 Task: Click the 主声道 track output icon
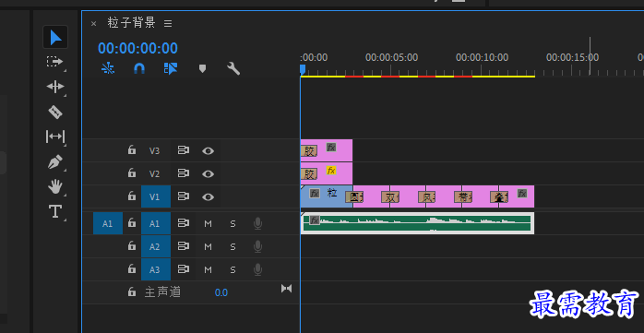coord(286,289)
